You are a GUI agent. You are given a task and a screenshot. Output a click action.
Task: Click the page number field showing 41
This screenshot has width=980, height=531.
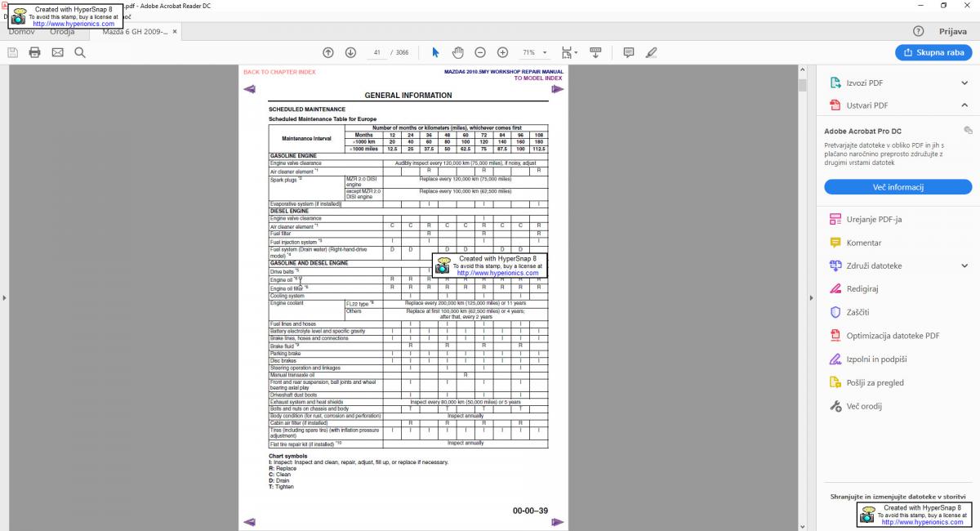coord(377,52)
